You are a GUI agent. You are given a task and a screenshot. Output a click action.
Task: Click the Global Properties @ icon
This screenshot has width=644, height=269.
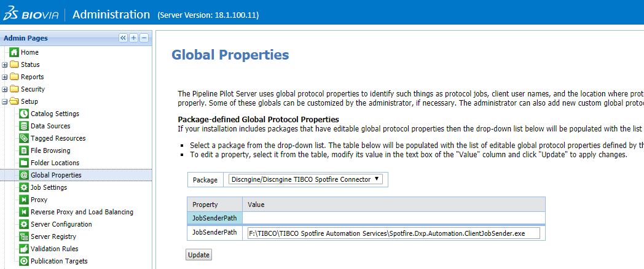24,175
